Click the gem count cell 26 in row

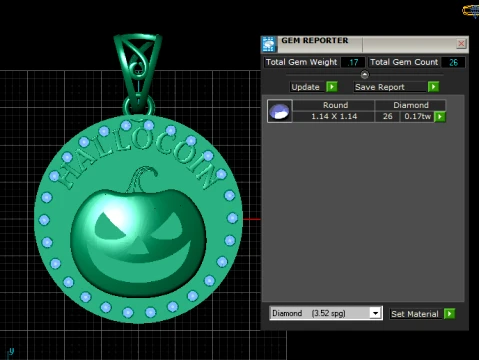[x=387, y=116]
